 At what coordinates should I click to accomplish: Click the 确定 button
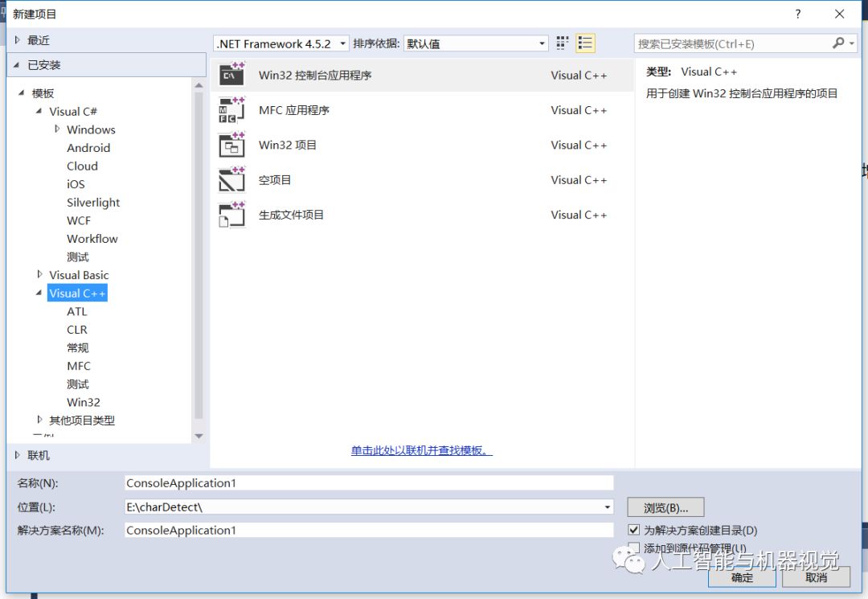click(x=742, y=577)
